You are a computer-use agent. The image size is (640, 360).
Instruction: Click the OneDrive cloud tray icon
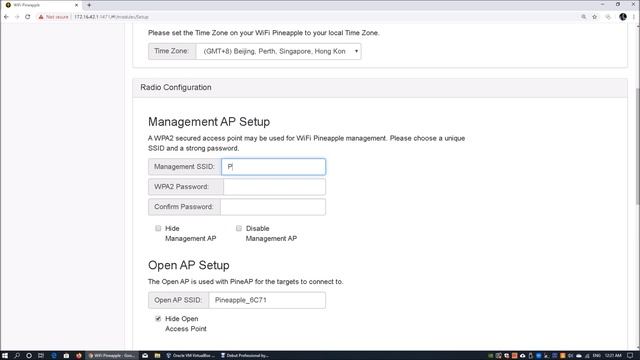coord(579,356)
